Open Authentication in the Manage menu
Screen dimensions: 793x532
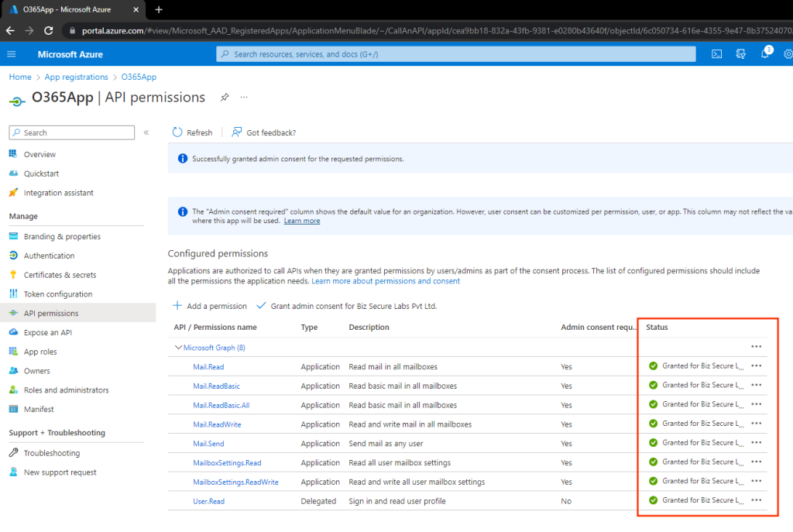pyautogui.click(x=49, y=256)
